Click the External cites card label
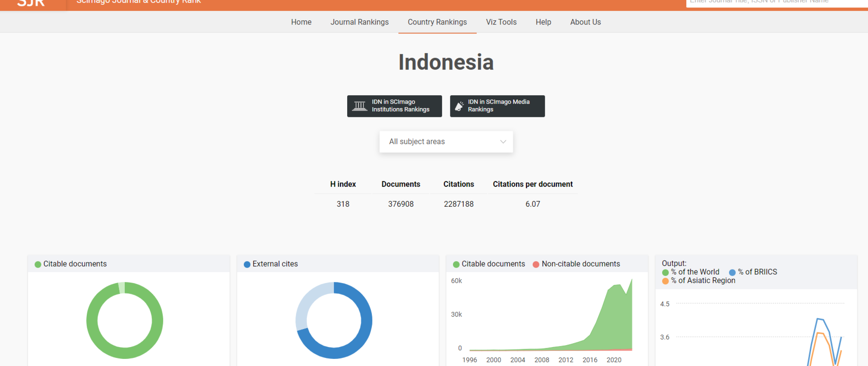Screen dimensions: 868x366 coord(275,264)
